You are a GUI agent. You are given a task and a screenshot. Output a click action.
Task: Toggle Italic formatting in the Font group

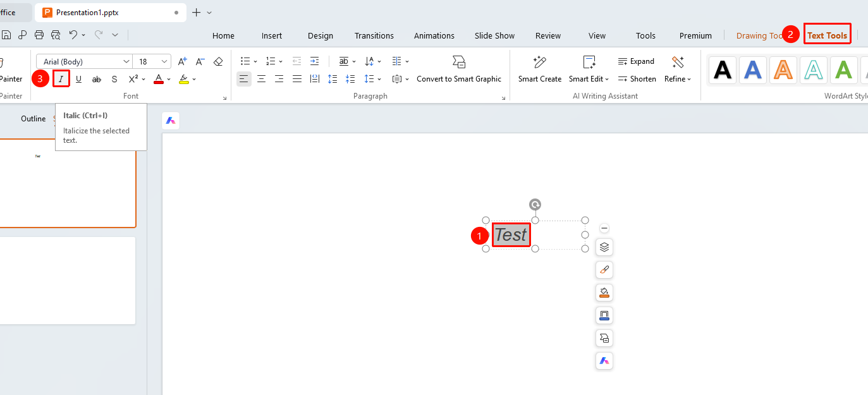click(x=61, y=79)
